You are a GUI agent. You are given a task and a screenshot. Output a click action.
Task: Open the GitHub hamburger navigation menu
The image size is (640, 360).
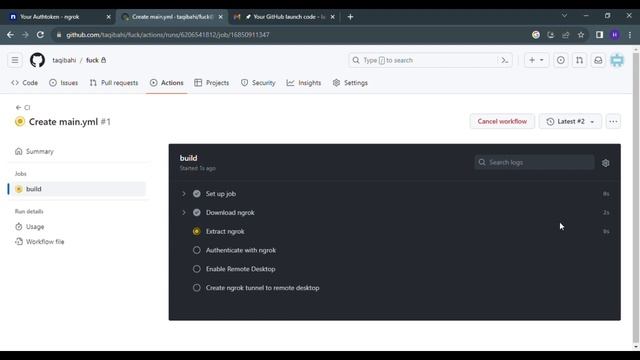tap(15, 60)
